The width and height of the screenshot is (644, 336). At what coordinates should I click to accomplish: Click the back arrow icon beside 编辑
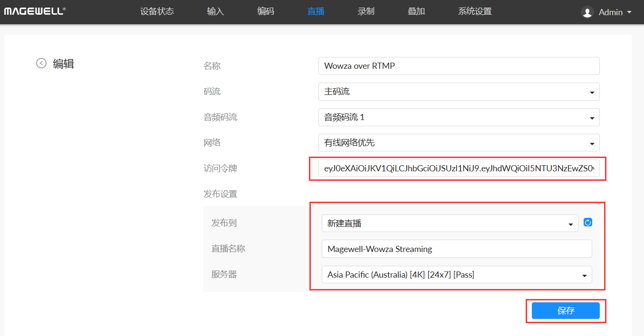(41, 63)
